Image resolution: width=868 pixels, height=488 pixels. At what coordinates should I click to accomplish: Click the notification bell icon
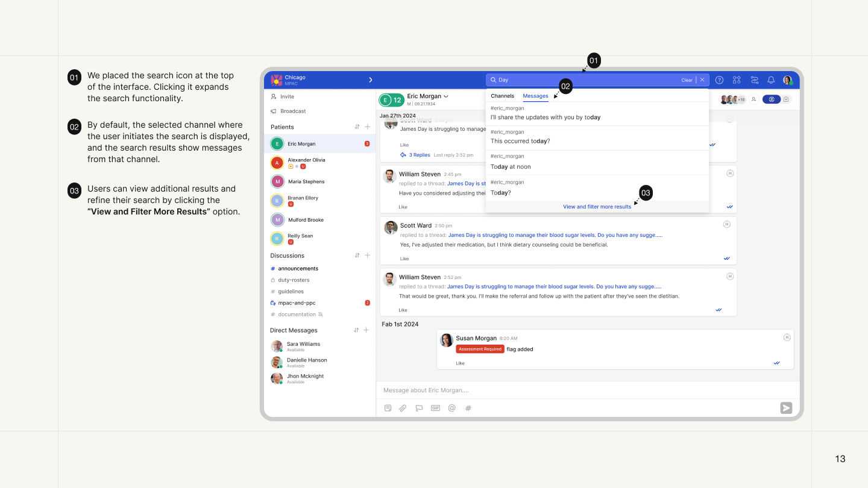pyautogui.click(x=770, y=80)
